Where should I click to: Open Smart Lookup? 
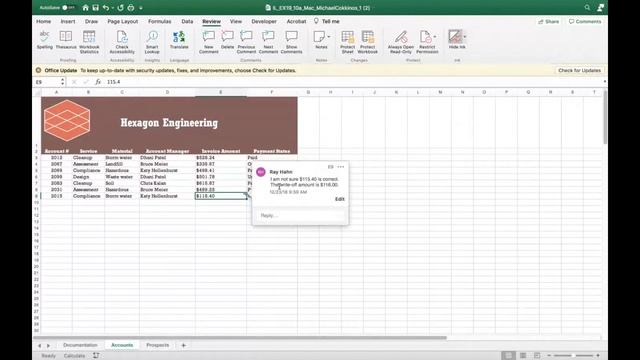point(152,42)
